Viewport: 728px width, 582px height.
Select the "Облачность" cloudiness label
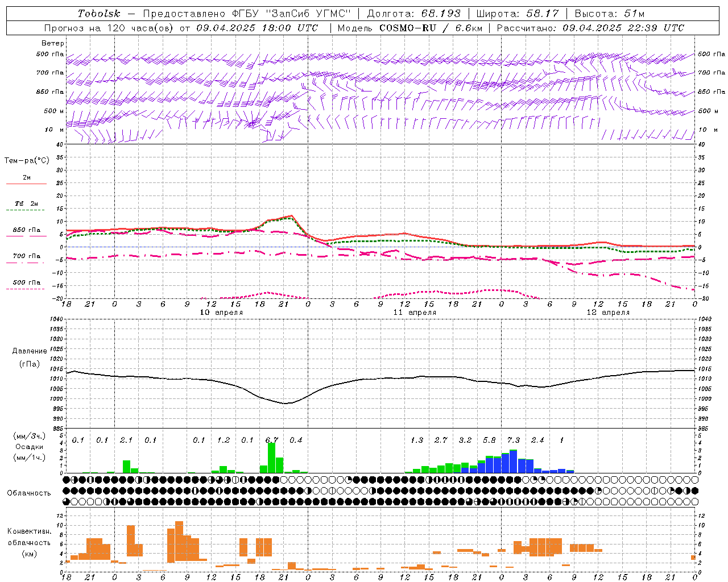coord(29,493)
